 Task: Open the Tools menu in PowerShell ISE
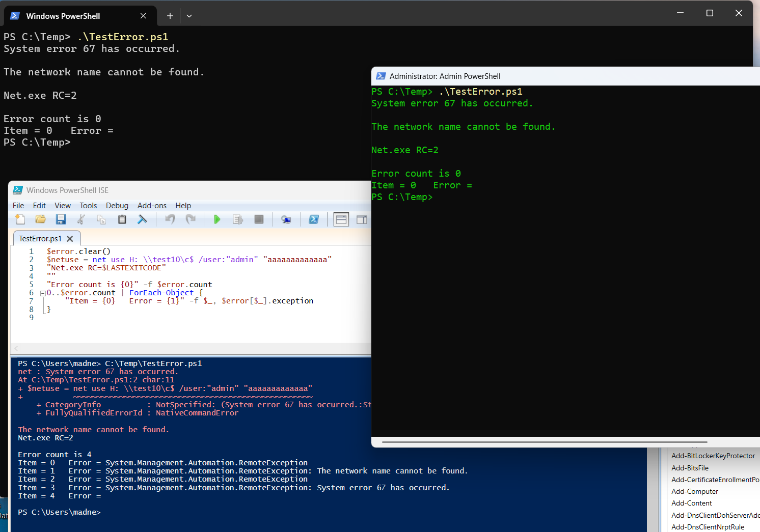88,206
